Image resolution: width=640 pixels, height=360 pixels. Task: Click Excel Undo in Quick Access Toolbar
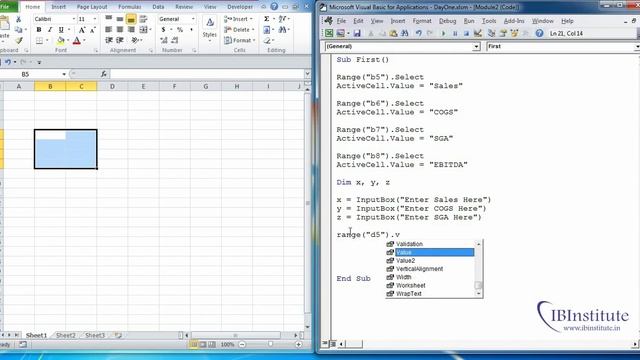click(8, 62)
